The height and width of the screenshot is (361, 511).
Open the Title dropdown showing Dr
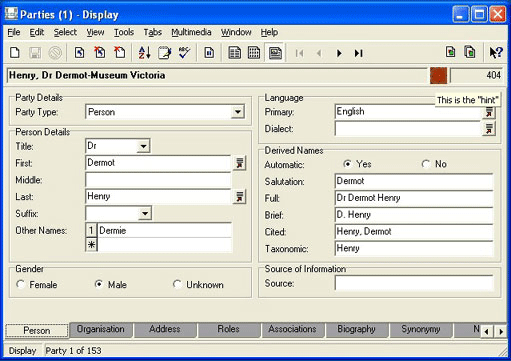(143, 146)
